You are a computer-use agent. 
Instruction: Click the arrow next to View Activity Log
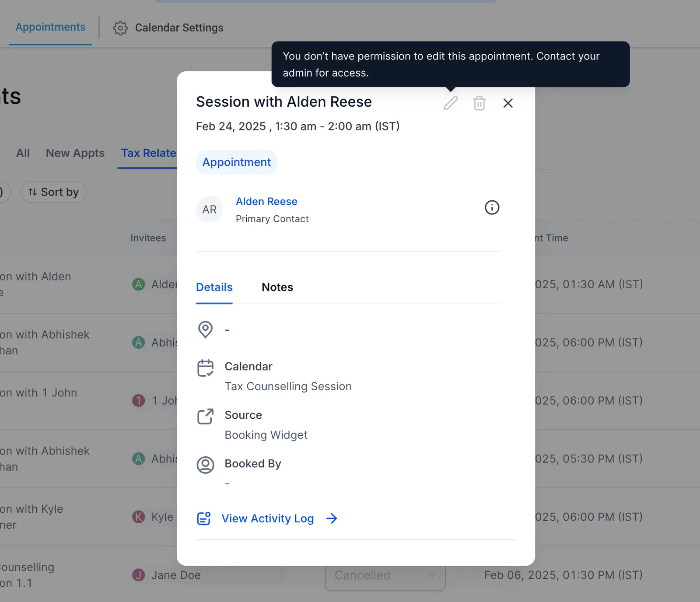point(332,518)
